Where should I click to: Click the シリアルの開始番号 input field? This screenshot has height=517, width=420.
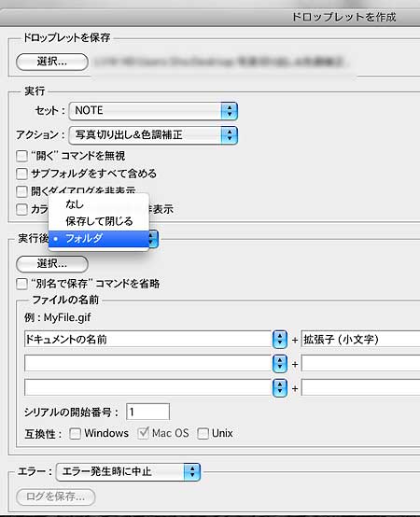[x=148, y=412]
